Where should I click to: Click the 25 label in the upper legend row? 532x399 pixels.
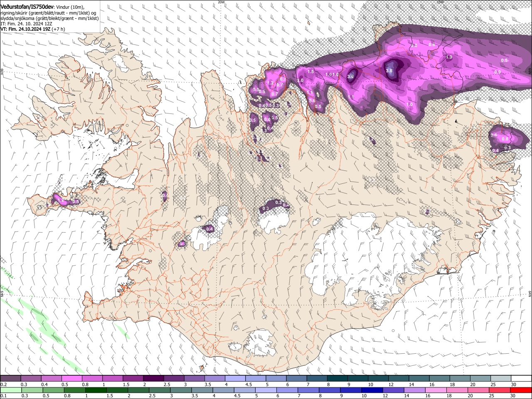pyautogui.click(x=493, y=384)
